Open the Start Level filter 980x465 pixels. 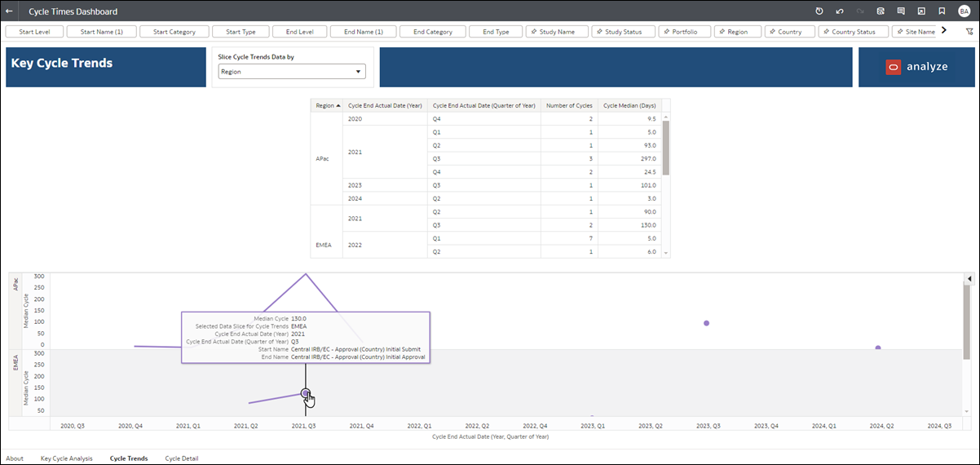[x=34, y=32]
